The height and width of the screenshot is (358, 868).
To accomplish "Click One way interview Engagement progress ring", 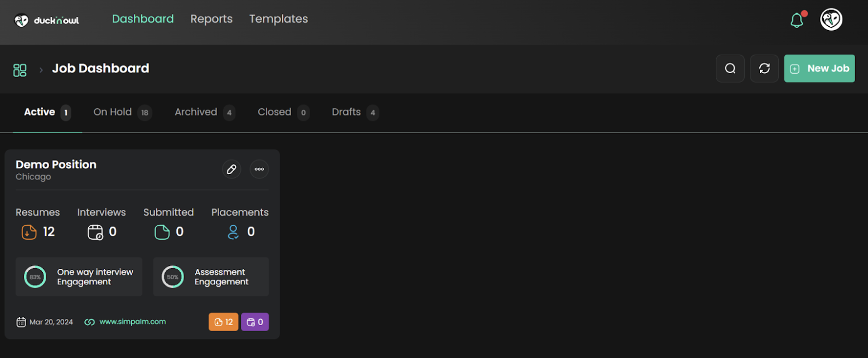I will tap(35, 277).
